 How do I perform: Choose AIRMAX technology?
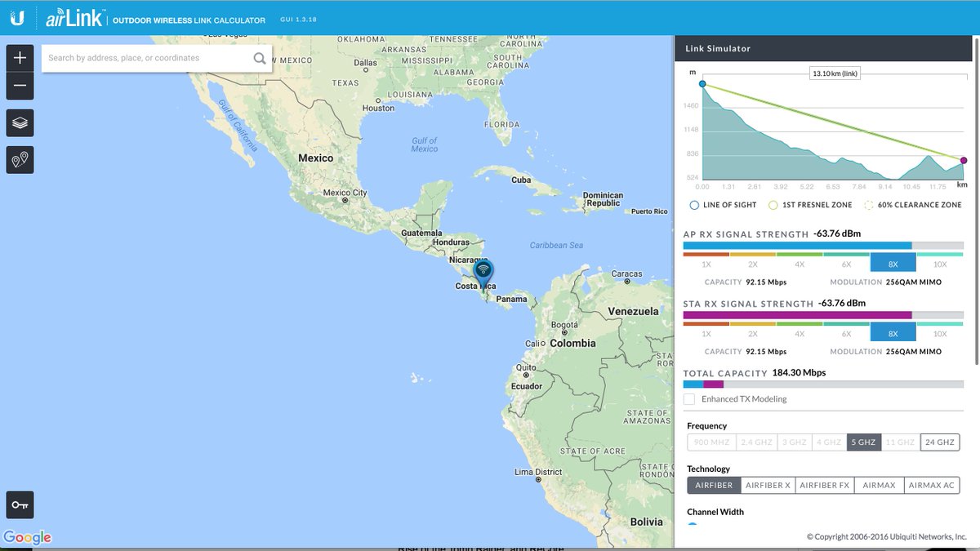[879, 485]
